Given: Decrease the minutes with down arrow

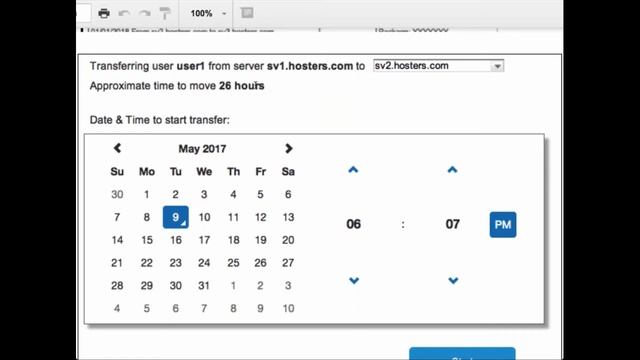Looking at the screenshot, I should (x=453, y=280).
